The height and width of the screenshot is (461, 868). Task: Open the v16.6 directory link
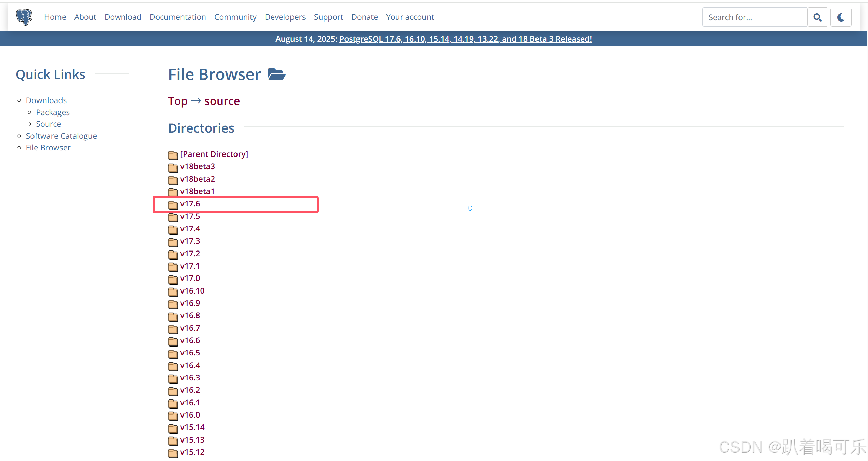(x=190, y=340)
